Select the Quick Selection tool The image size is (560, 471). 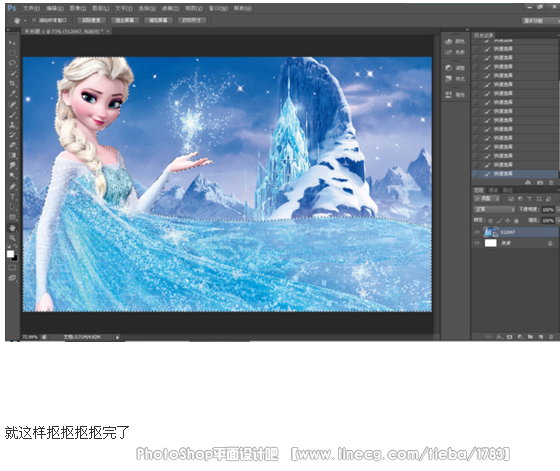point(12,74)
